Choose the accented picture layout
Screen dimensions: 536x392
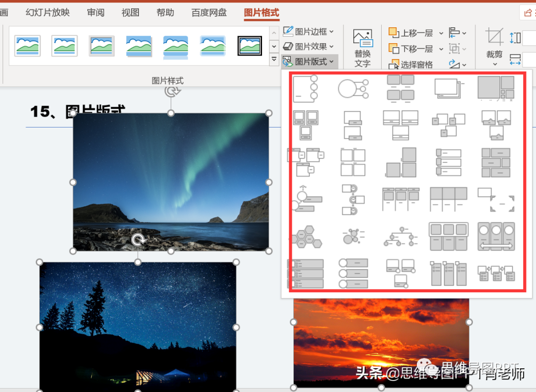click(305, 89)
